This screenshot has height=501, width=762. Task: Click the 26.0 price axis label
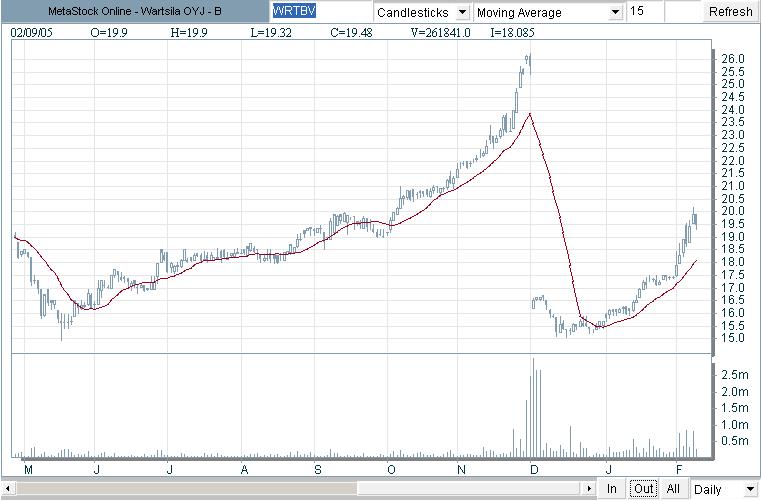tap(733, 59)
